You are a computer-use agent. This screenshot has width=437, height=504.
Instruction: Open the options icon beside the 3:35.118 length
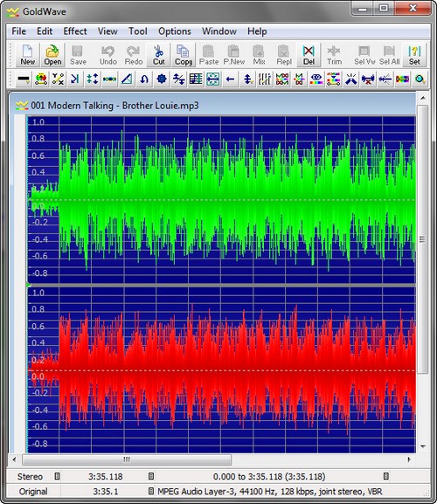(151, 476)
